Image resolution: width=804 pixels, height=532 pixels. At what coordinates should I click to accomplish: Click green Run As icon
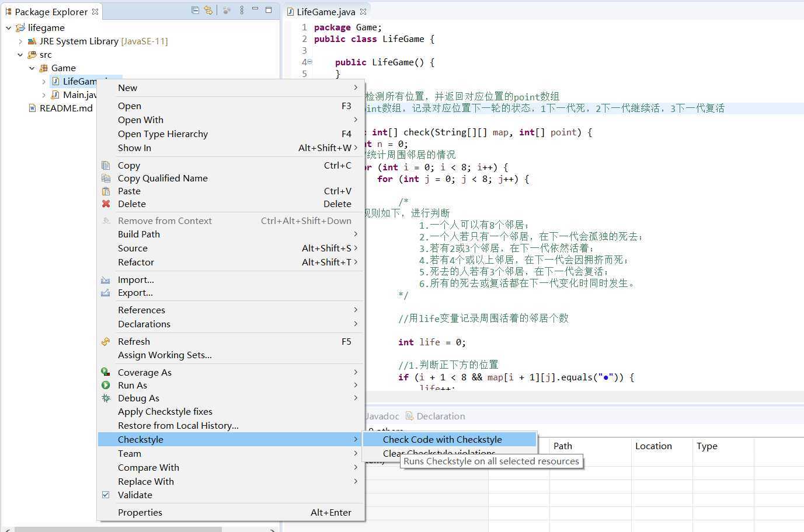tap(106, 386)
